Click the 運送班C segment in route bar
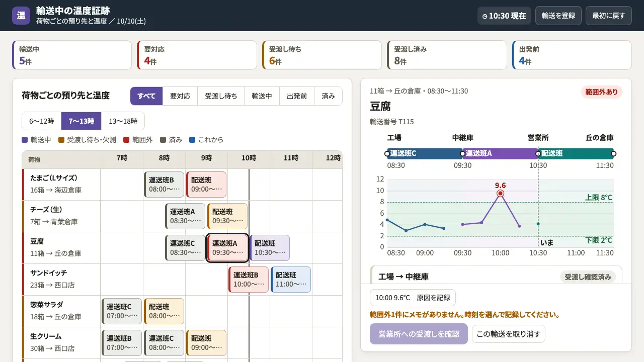 (x=425, y=153)
